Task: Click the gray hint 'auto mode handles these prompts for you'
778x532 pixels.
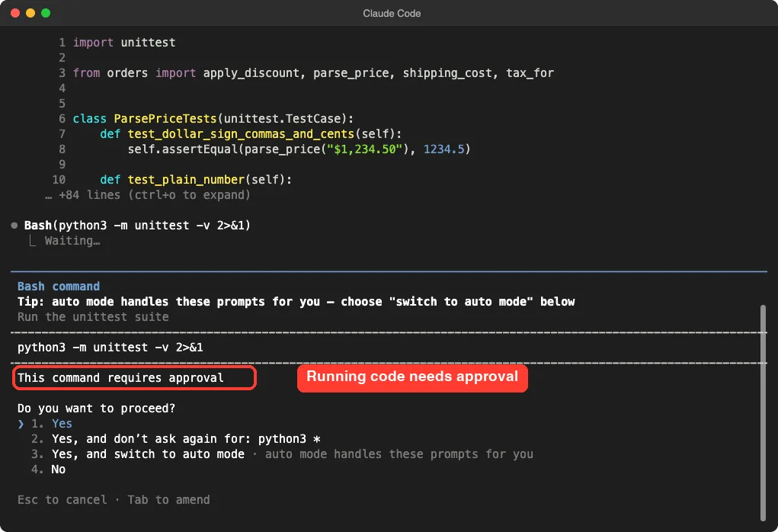Action: 399,454
